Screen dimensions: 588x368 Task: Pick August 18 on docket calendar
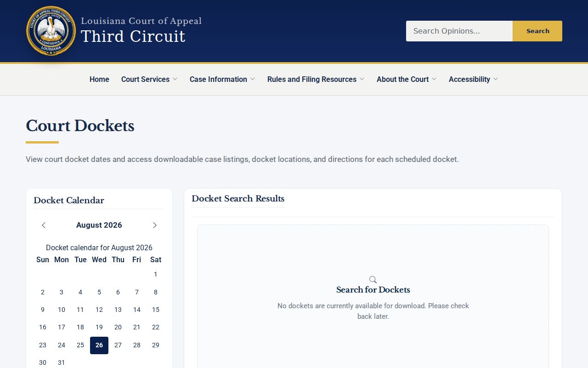pos(80,327)
